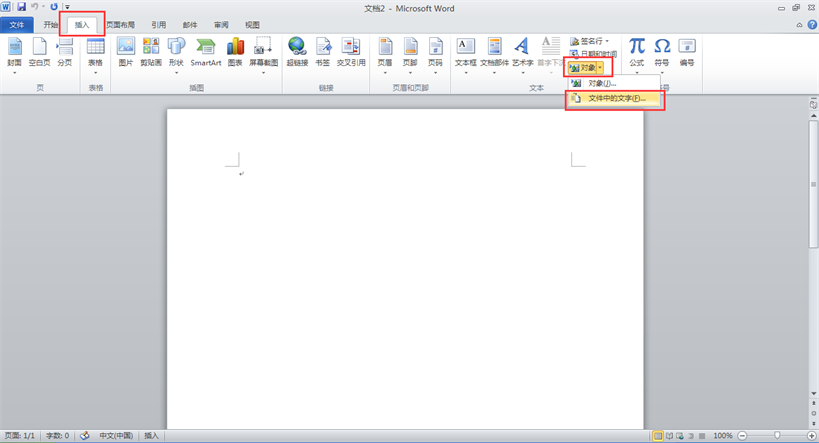Click the 交叉引用 cross-reference icon
Viewport: 819px width, 443px height.
pyautogui.click(x=351, y=52)
